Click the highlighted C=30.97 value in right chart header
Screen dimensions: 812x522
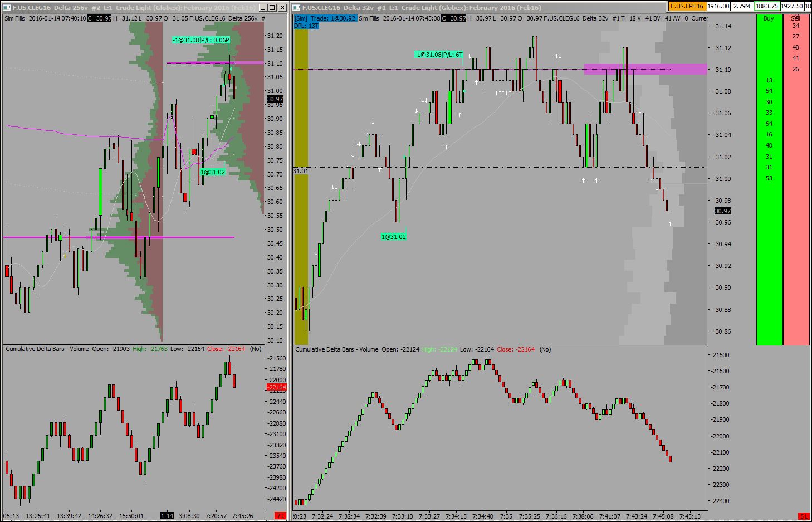click(453, 18)
